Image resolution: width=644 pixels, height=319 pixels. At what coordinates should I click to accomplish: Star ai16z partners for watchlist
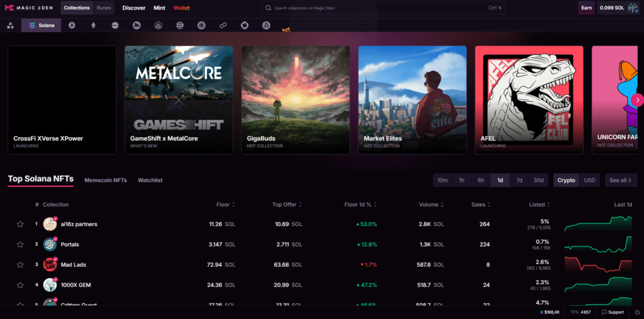pyautogui.click(x=20, y=224)
